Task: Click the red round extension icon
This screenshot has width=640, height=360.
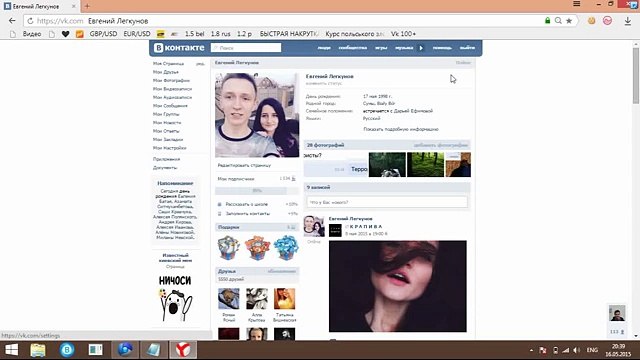Action: 607,20
